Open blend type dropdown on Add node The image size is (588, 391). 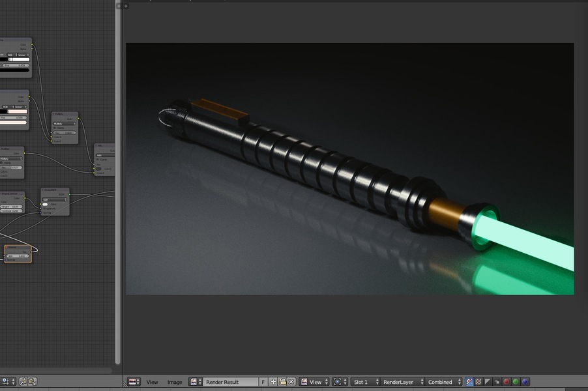point(106,155)
